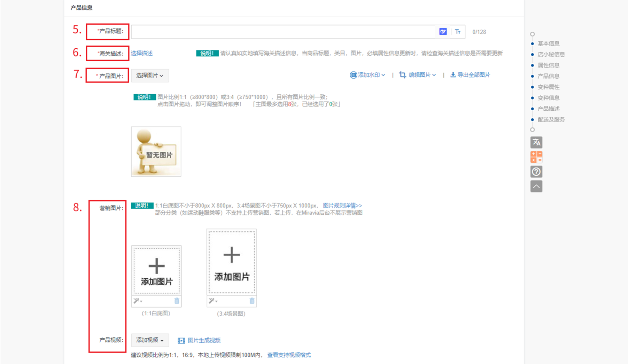Viewport: 628px width, 364px height.
Task: Jump to 变种属性 section
Action: pos(549,87)
